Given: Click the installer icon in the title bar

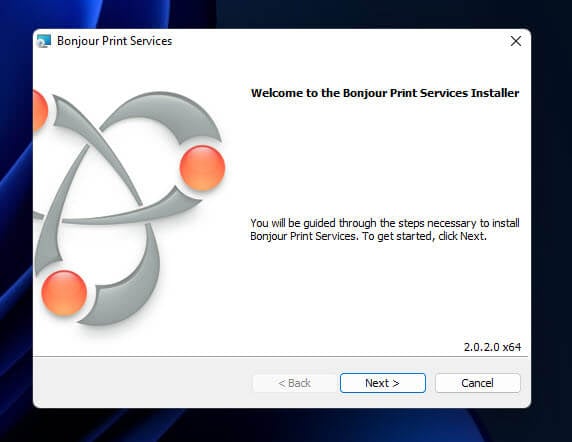Looking at the screenshot, I should point(44,41).
